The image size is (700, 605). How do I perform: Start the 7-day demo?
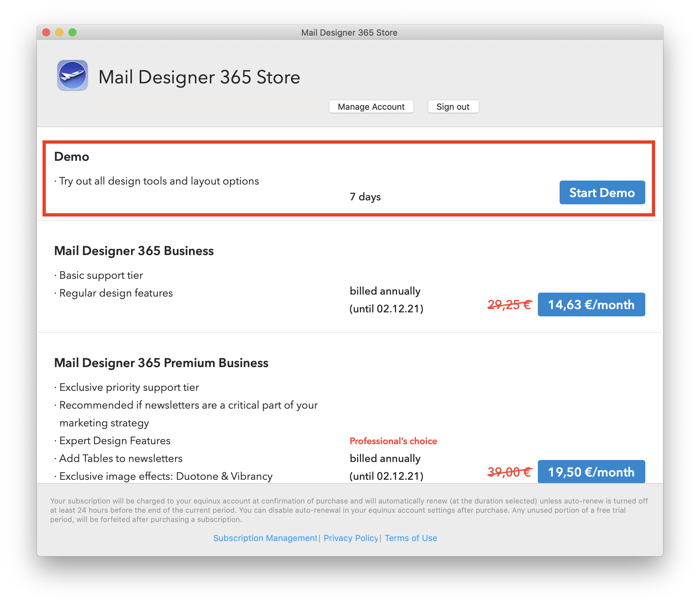pyautogui.click(x=602, y=192)
